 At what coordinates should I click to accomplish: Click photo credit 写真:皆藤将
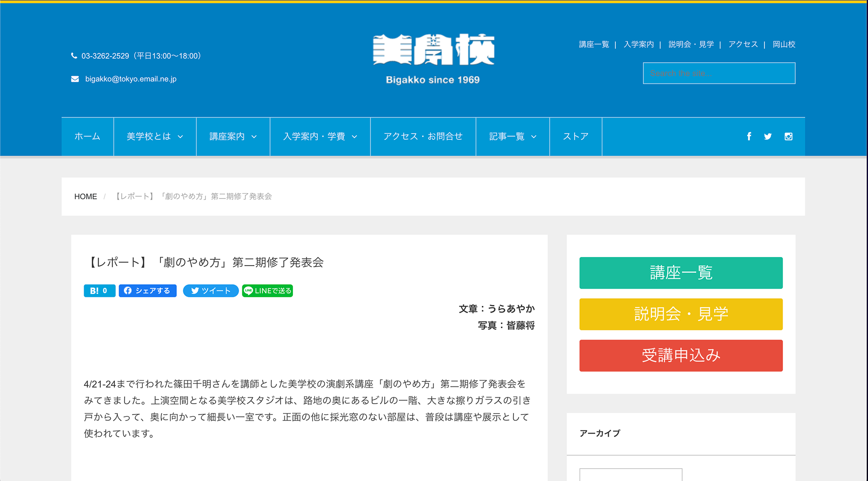point(506,325)
